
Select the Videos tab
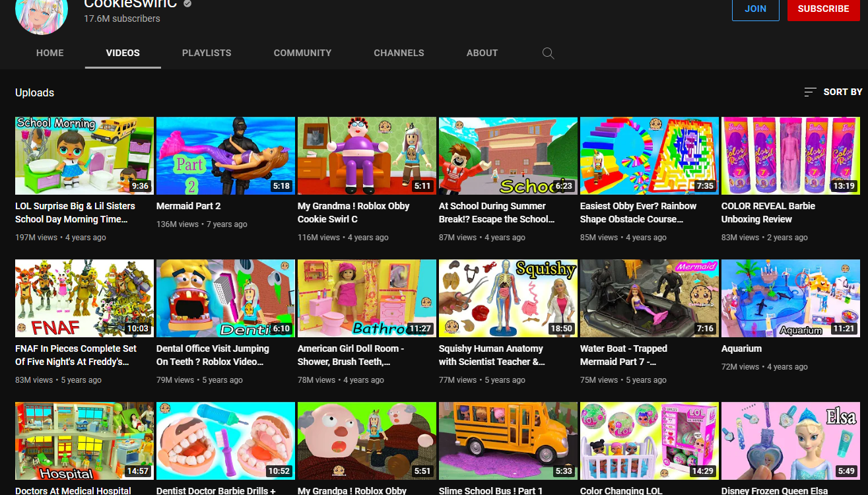[123, 53]
